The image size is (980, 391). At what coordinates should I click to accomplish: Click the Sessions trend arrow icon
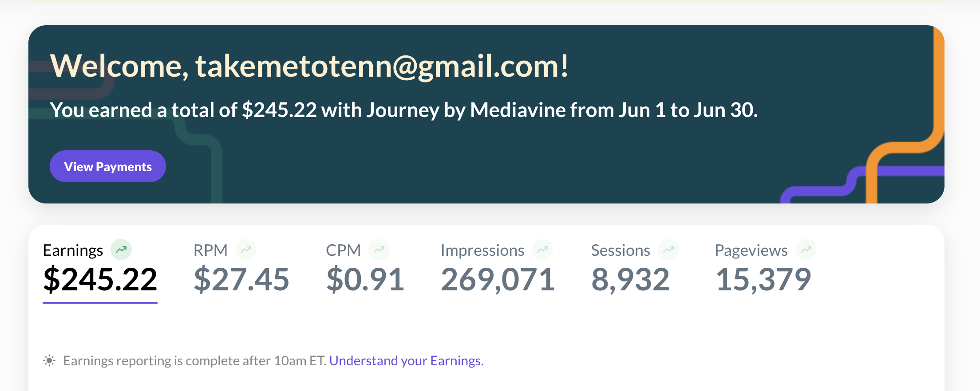[x=668, y=250]
